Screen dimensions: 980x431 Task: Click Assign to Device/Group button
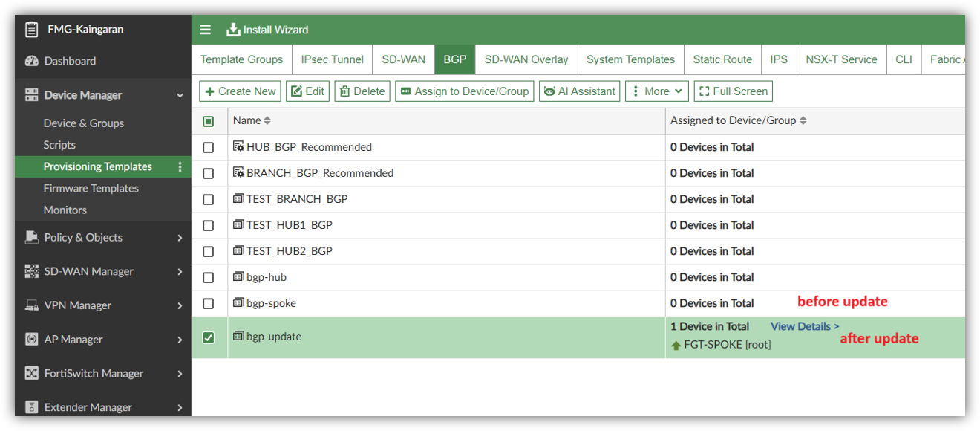point(465,91)
